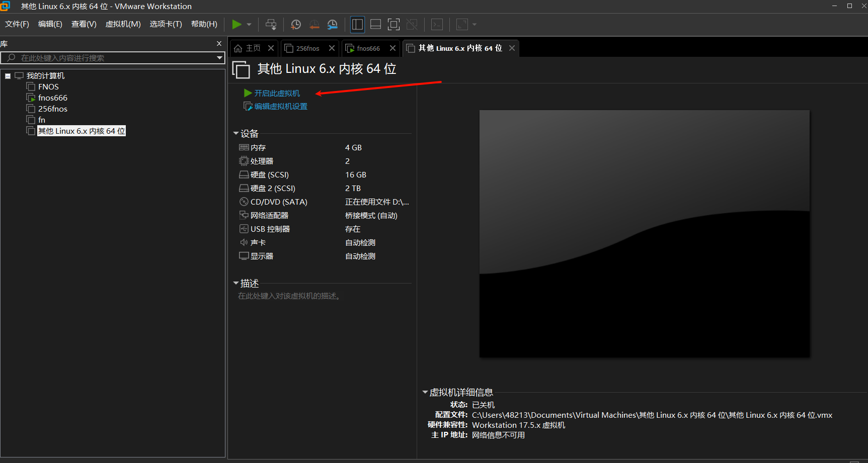Click the stretch guest display icon
This screenshot has width=868, height=463.
(462, 24)
